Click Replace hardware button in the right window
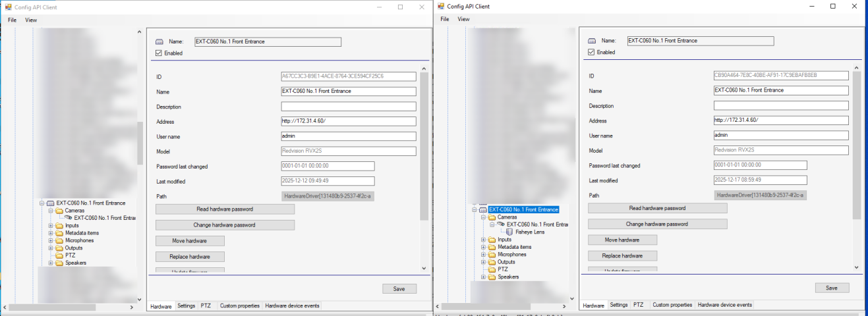This screenshot has width=868, height=316. (x=622, y=255)
